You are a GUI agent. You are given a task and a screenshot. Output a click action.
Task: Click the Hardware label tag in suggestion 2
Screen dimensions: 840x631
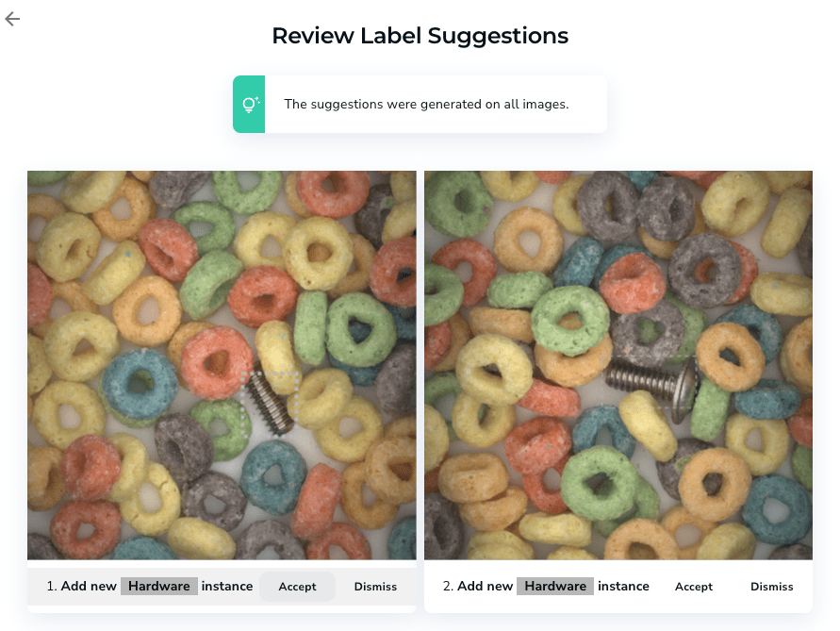coord(555,586)
